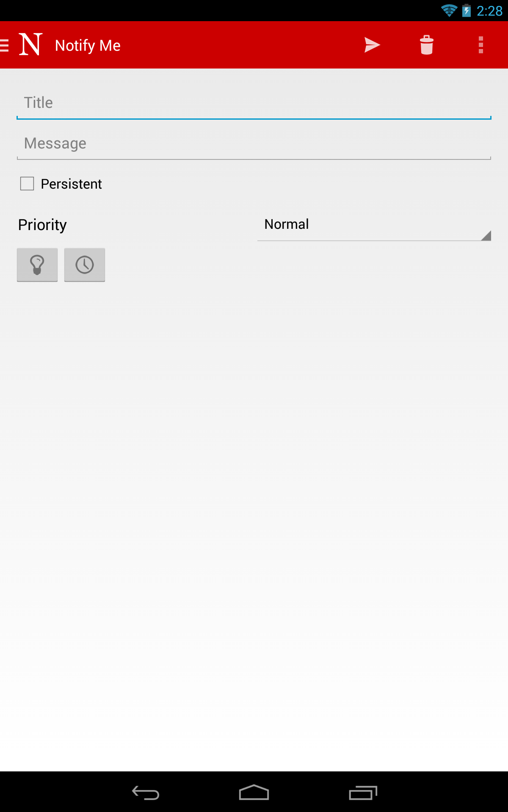Open the recent apps overview
This screenshot has width=508, height=812.
(363, 793)
